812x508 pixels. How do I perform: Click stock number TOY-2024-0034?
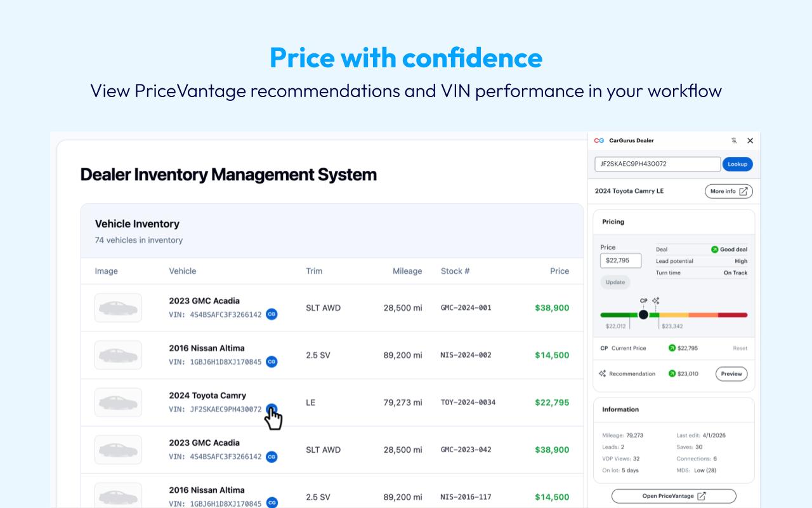pos(468,403)
